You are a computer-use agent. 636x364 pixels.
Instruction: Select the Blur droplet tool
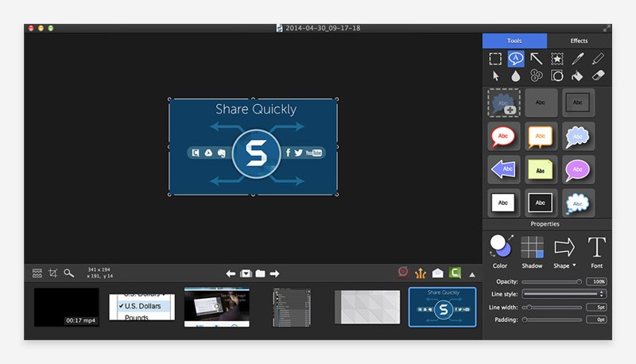(x=515, y=76)
